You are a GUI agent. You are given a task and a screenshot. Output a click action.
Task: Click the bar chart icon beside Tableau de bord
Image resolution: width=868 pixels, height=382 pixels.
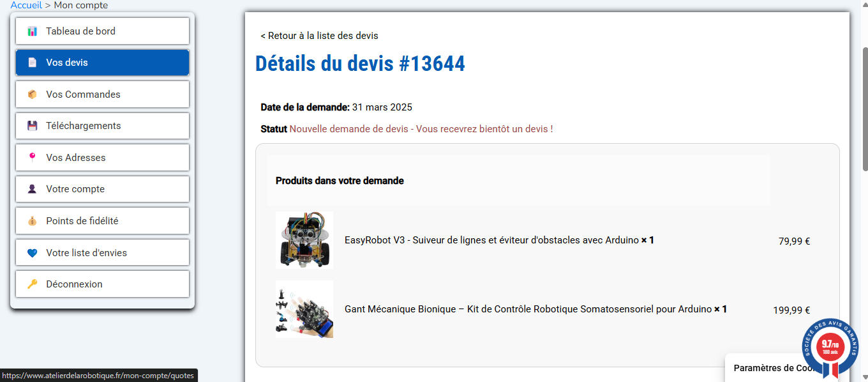[x=32, y=31]
